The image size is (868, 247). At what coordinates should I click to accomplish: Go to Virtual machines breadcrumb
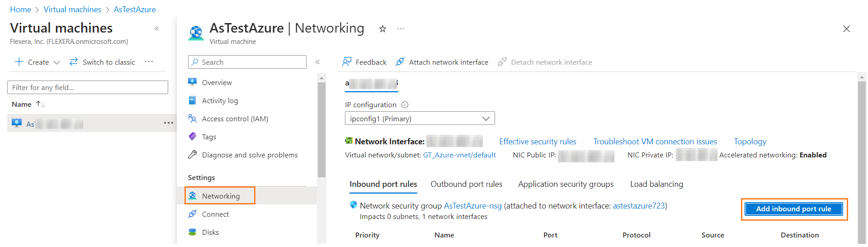72,9
